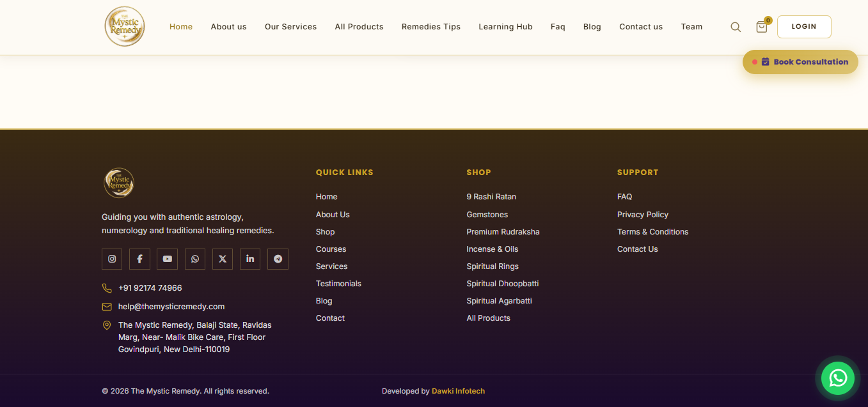
Task: Open the LinkedIn social icon
Action: (250, 259)
